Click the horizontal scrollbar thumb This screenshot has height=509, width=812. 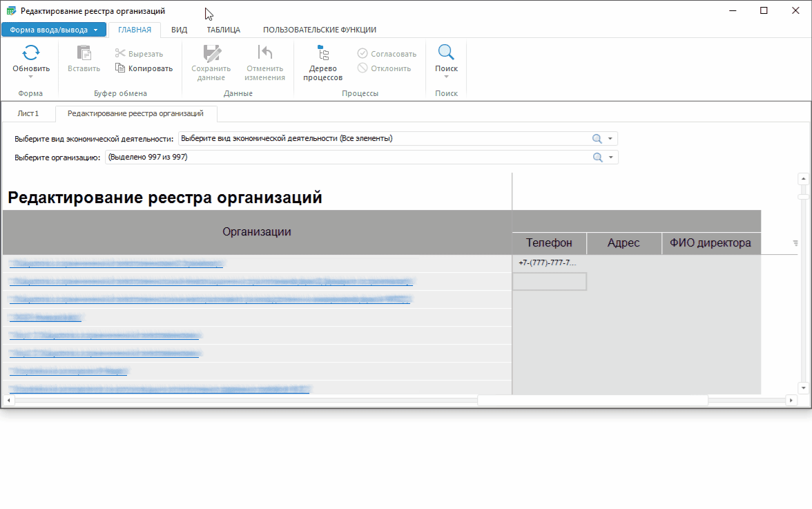tap(592, 400)
